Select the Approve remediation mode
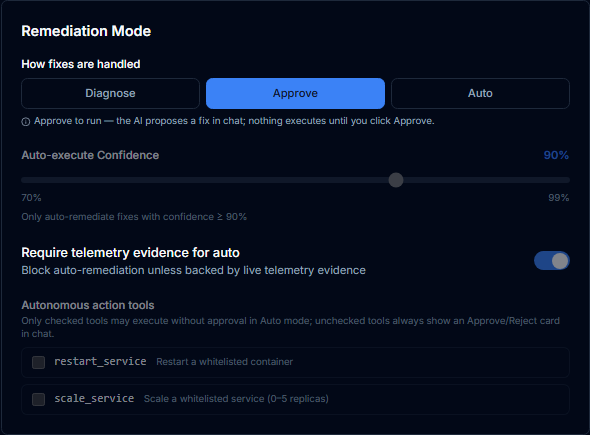 (x=295, y=93)
